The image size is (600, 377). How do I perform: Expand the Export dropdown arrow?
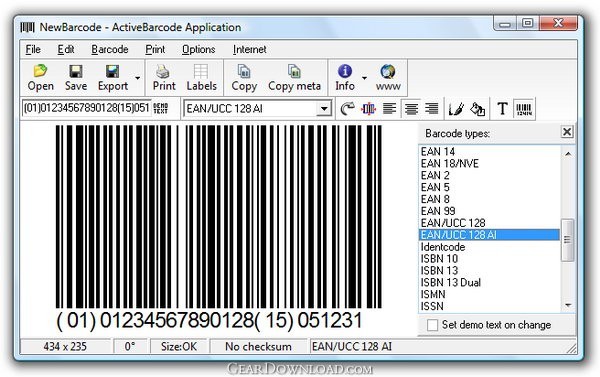pos(137,78)
